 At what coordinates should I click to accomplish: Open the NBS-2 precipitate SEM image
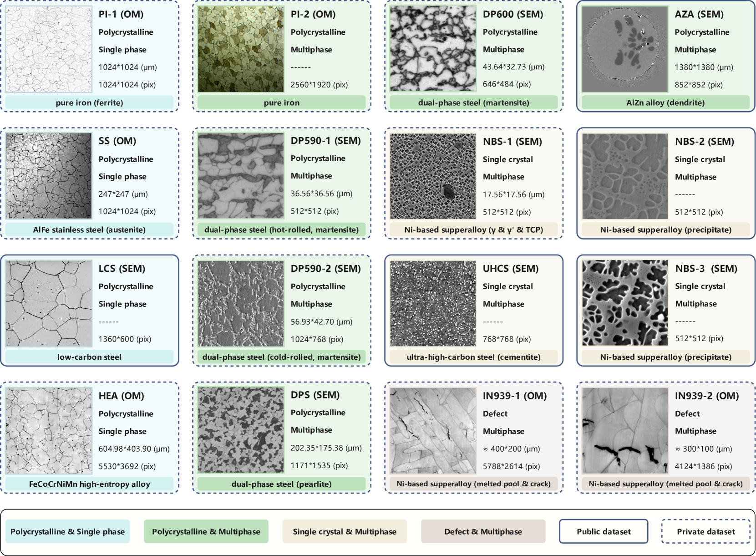tap(625, 176)
